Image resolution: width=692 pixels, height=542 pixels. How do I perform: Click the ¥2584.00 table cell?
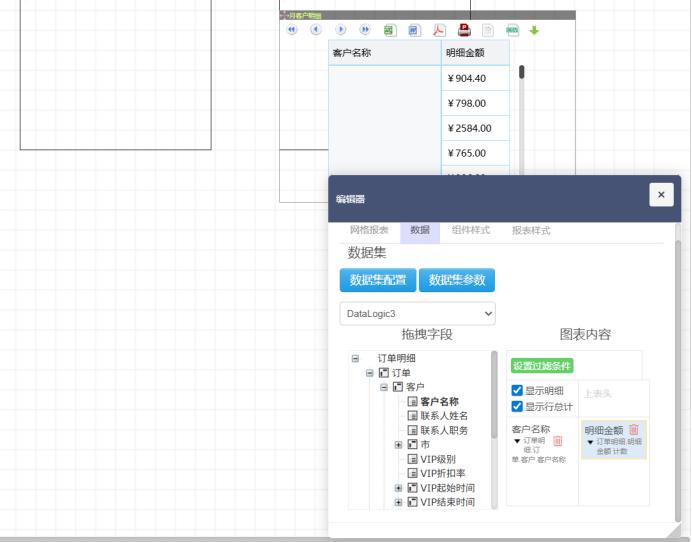(475, 128)
